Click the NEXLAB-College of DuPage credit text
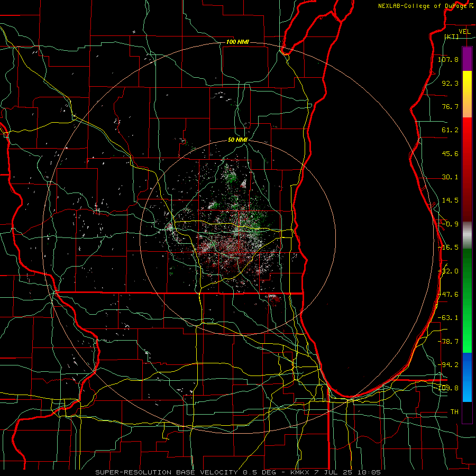 (422, 6)
